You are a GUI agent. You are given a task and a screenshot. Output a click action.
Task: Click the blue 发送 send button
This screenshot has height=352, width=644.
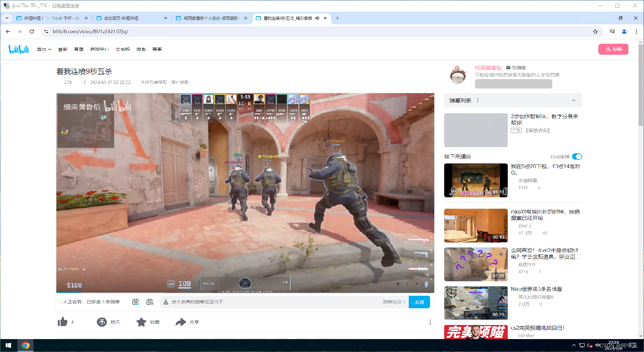419,302
